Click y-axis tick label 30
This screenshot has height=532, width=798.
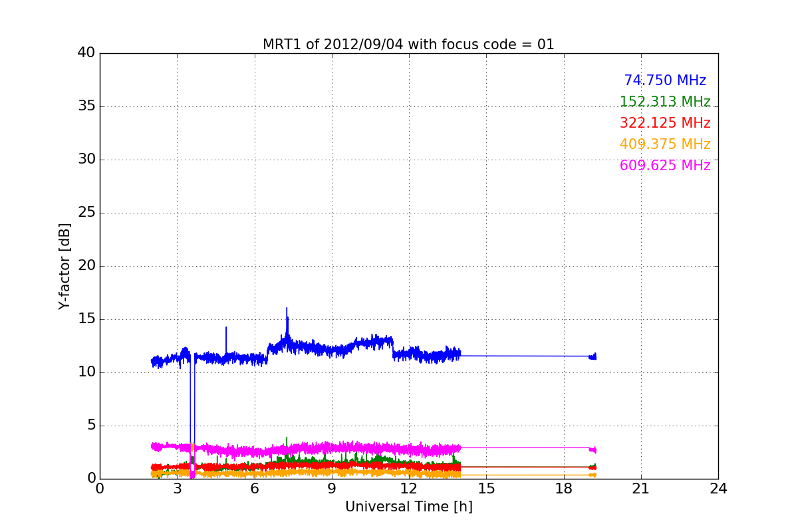tap(86, 160)
